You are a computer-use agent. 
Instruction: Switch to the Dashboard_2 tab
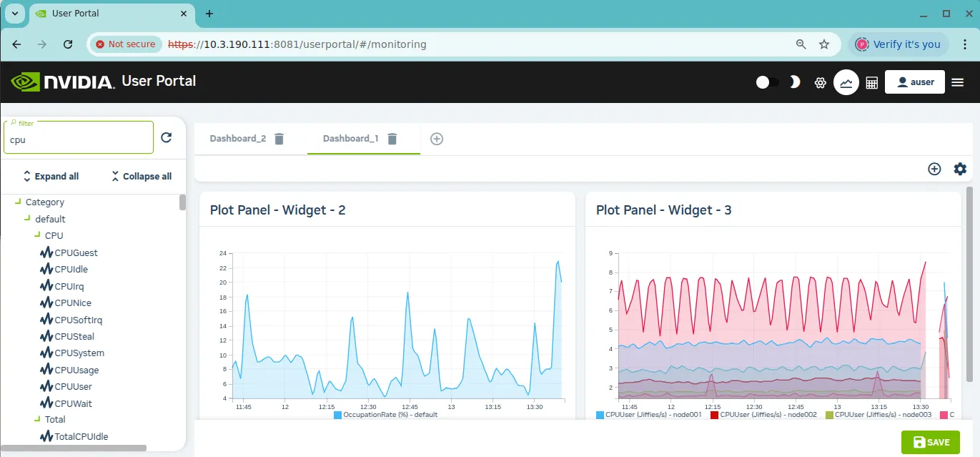tap(238, 139)
